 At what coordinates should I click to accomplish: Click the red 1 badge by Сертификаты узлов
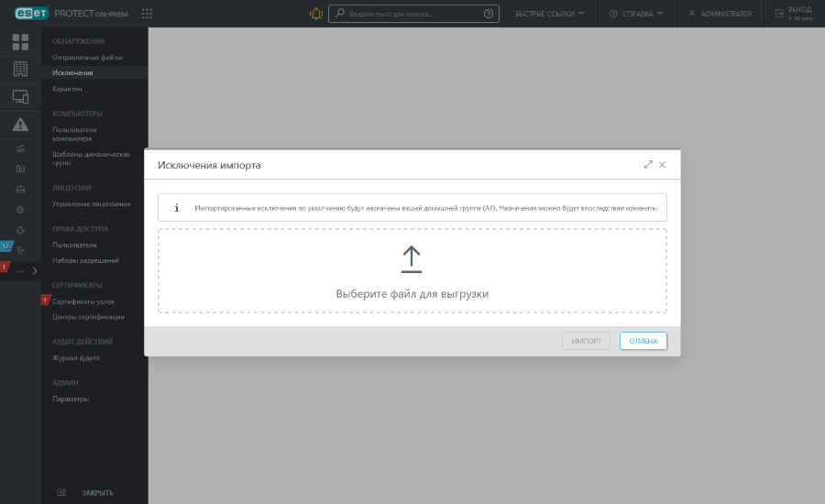click(x=45, y=300)
